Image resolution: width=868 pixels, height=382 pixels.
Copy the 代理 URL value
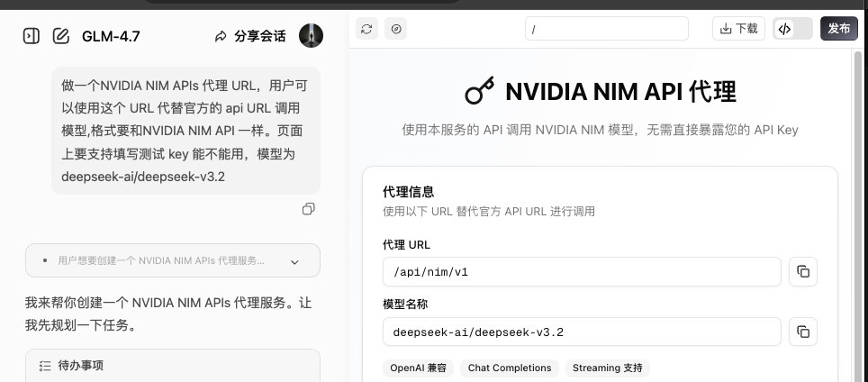[803, 272]
